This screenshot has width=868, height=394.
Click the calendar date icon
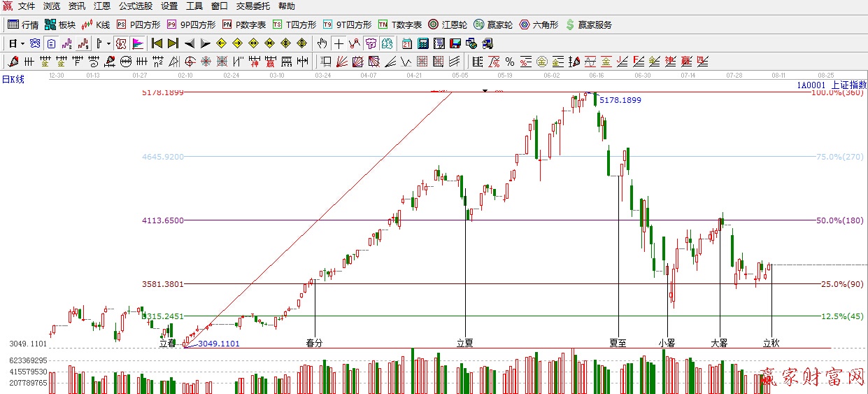coord(406,43)
